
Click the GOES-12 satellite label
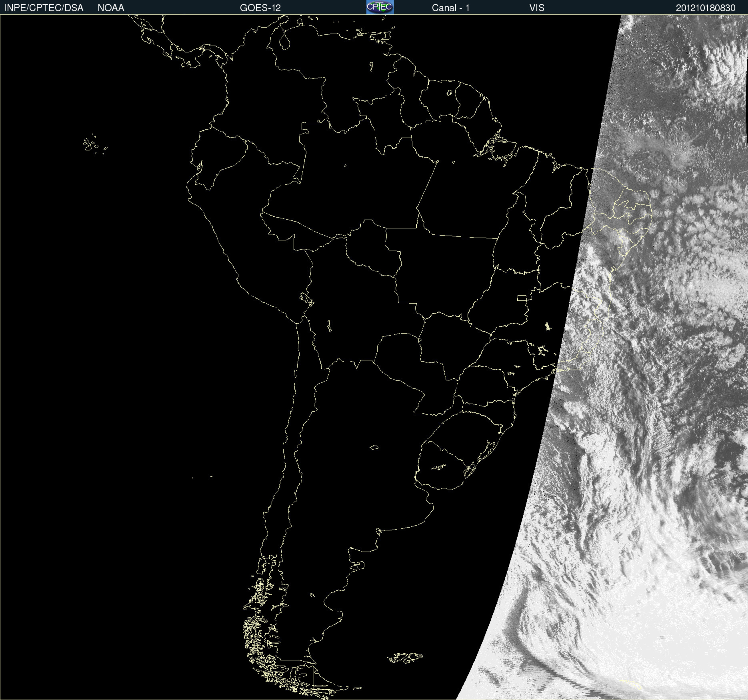[260, 8]
